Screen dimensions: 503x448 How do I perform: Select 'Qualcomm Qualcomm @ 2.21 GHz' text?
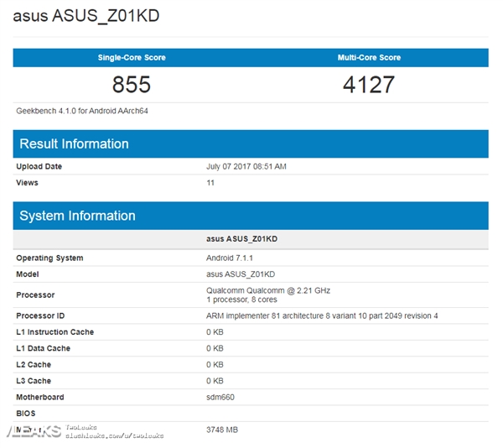tap(268, 291)
